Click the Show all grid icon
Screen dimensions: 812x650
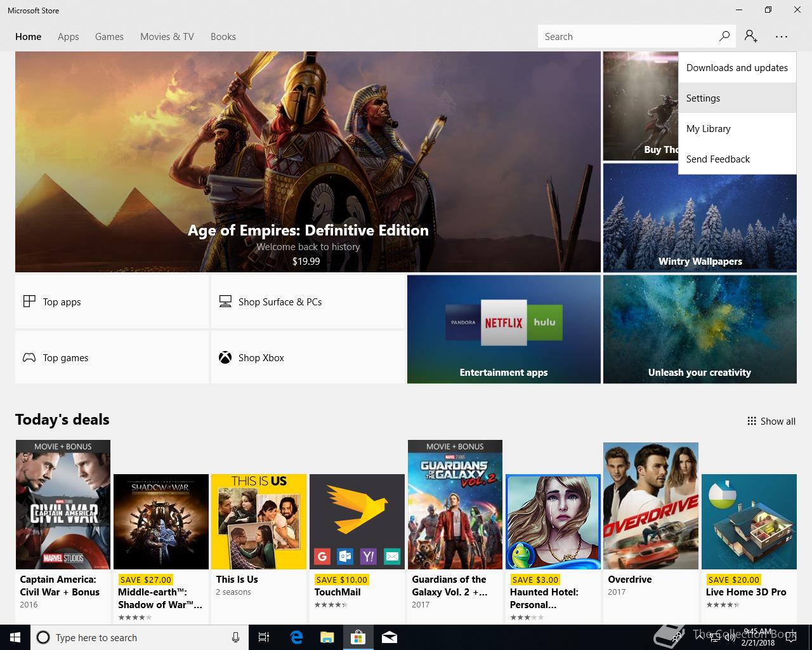pyautogui.click(x=752, y=421)
